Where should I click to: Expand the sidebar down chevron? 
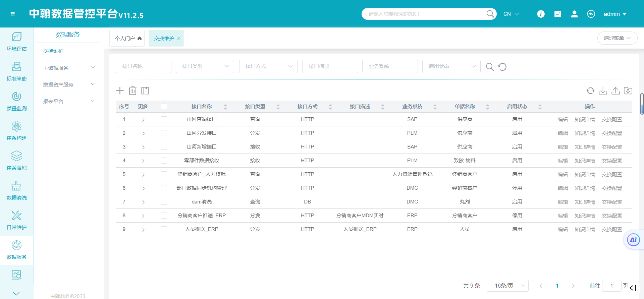pos(16,294)
